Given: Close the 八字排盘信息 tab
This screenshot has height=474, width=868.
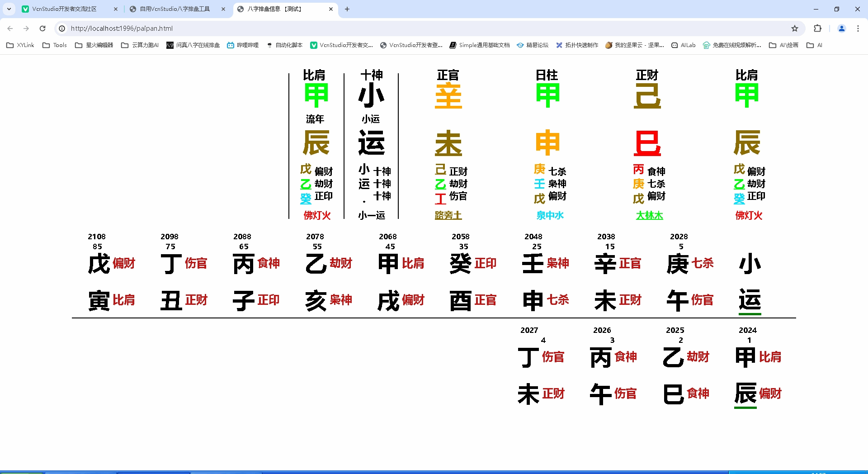Looking at the screenshot, I should tap(331, 9).
